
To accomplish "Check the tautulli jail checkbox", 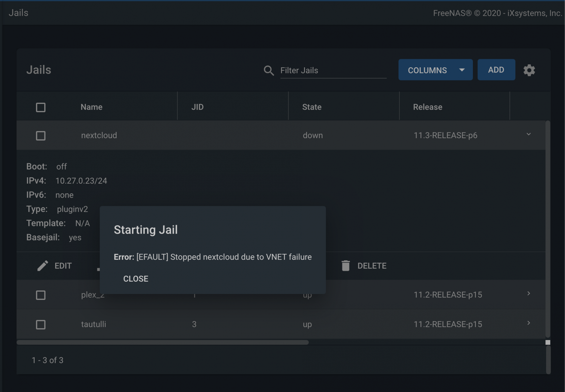I will (x=40, y=324).
